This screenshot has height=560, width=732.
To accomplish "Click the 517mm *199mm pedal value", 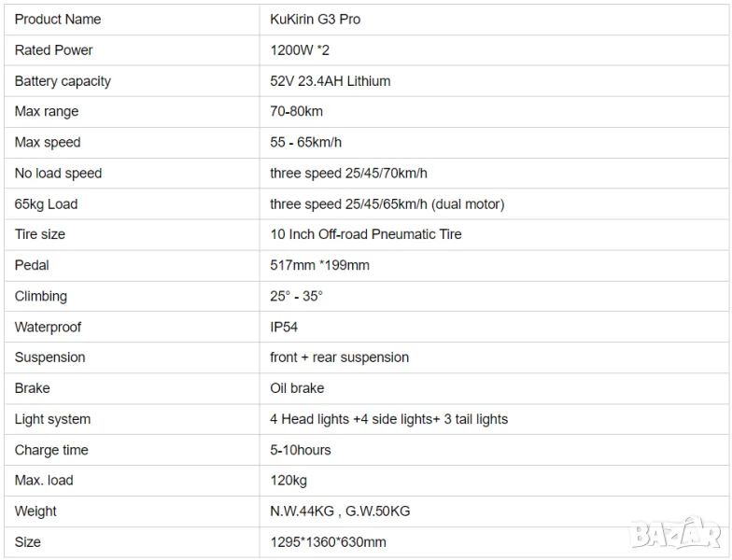I will click(319, 265).
